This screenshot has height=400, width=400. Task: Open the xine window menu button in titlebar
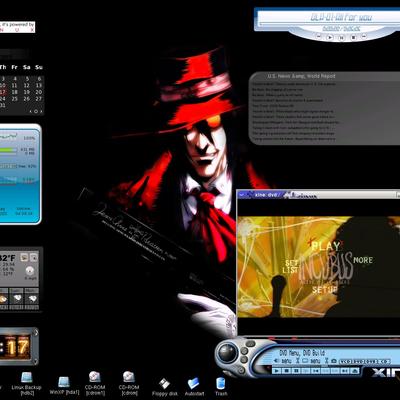point(242,195)
